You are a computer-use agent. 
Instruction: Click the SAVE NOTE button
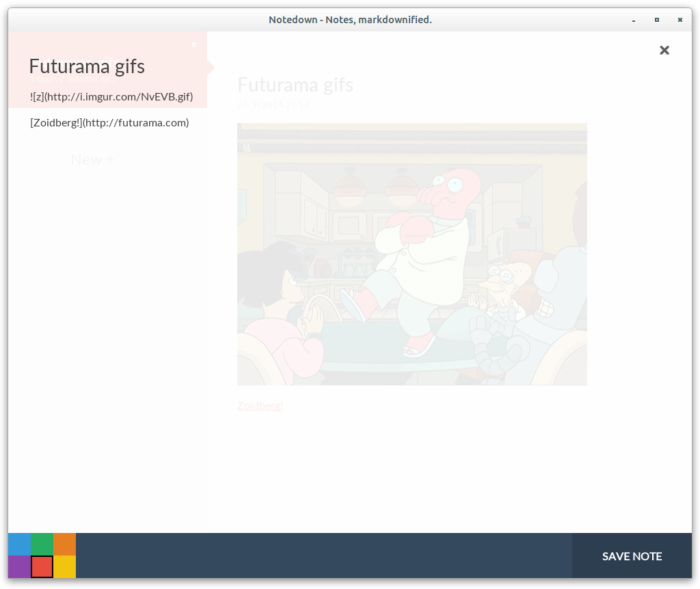click(632, 556)
